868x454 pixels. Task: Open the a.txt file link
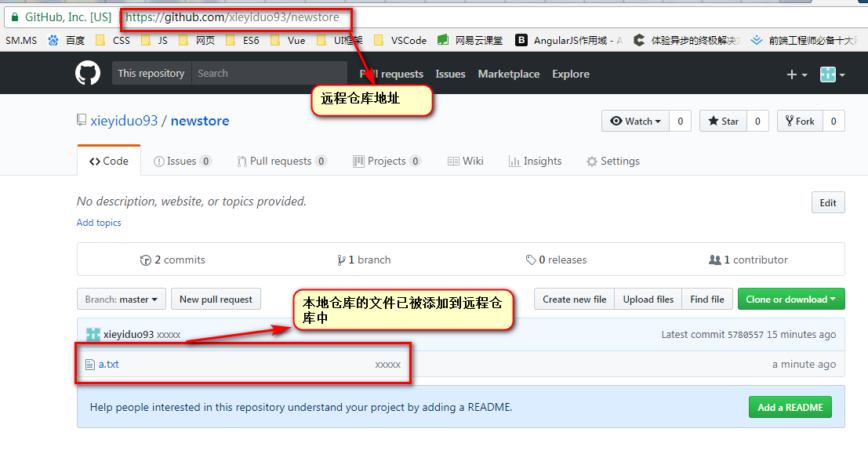[108, 365]
